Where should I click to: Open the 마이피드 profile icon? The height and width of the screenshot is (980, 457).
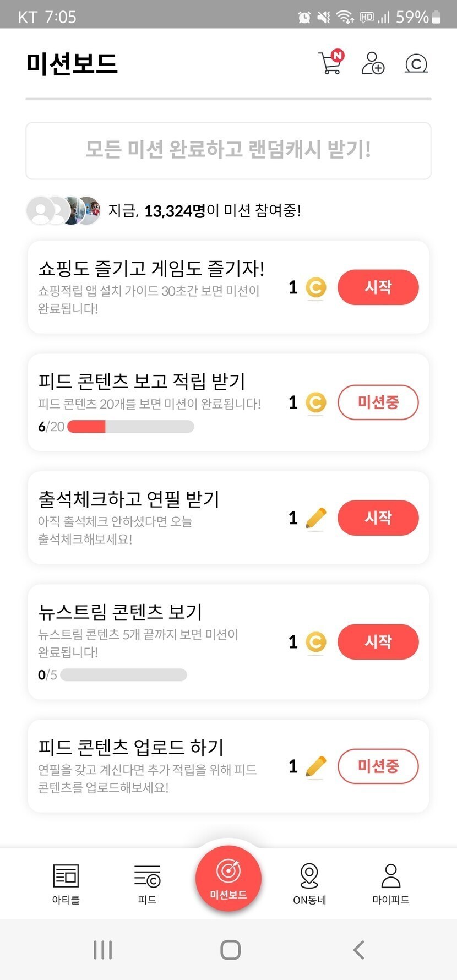tap(390, 876)
